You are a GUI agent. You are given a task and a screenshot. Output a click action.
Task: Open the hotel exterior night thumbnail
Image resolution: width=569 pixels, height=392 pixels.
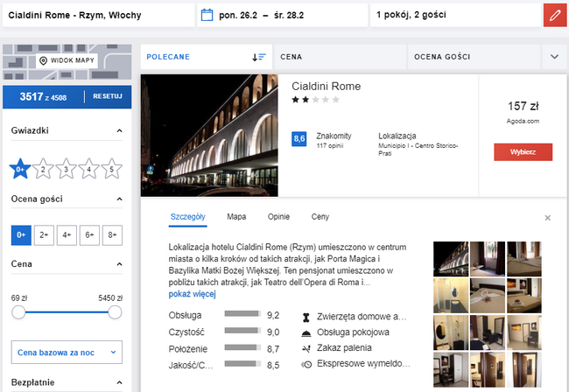point(451,259)
